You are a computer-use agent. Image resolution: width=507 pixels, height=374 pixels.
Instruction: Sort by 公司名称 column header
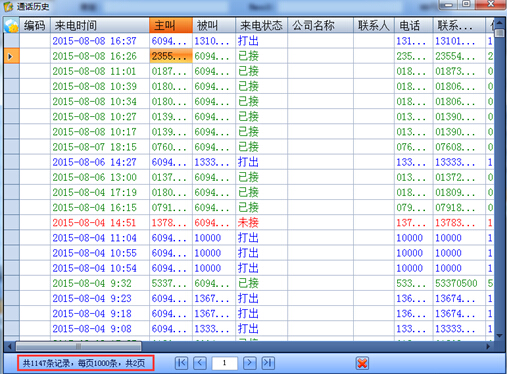tap(320, 26)
